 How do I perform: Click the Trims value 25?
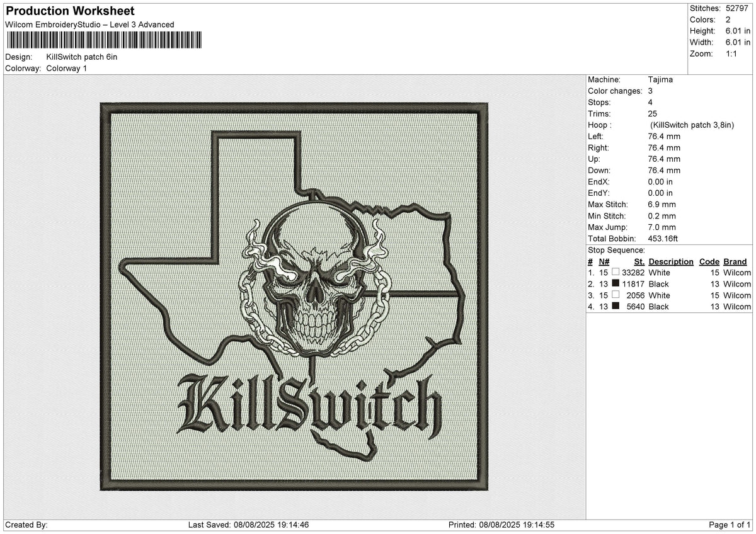tap(652, 113)
